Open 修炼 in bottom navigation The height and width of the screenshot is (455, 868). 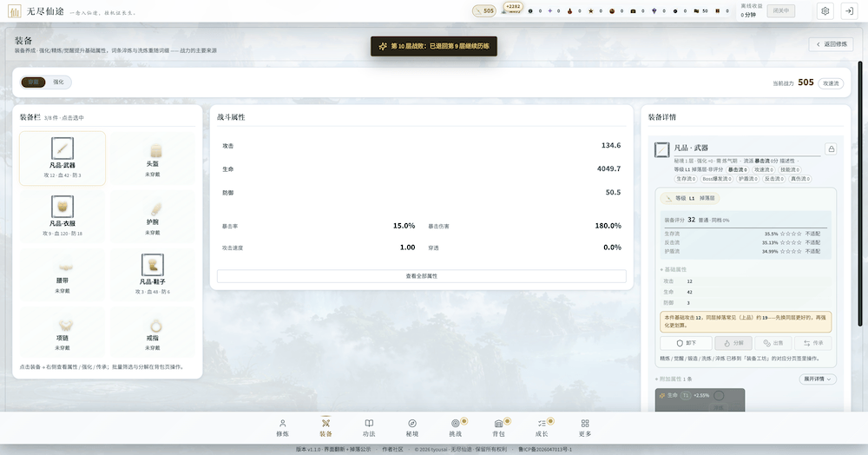[282, 428]
